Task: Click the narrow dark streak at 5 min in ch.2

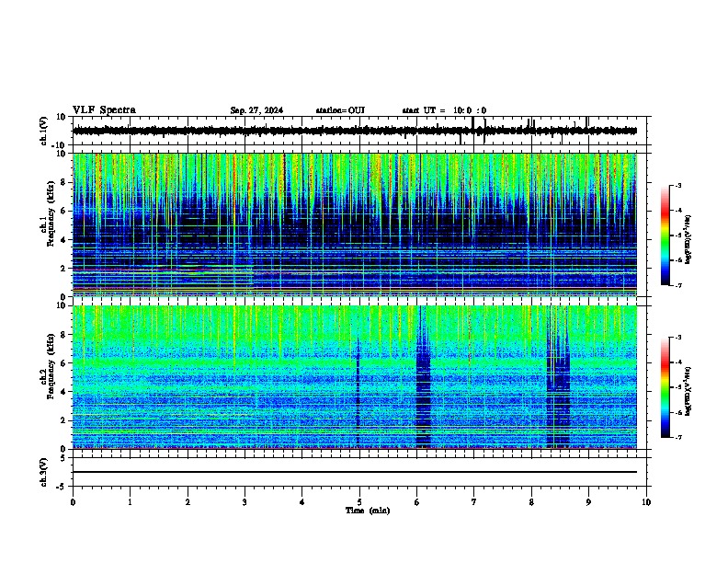Action: tap(358, 393)
